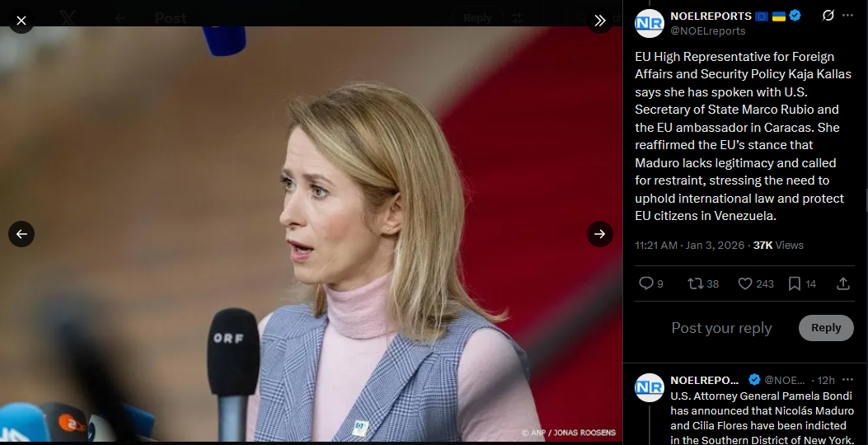Click the reply comment icon with 9
Screen dimensions: 868x445
pyautogui.click(x=651, y=284)
